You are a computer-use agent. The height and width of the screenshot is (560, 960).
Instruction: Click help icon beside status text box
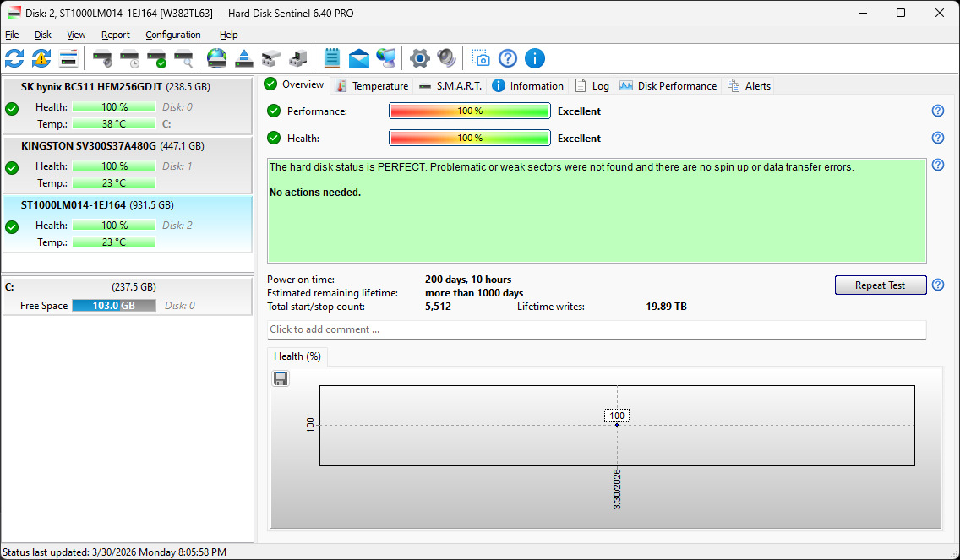pos(937,165)
